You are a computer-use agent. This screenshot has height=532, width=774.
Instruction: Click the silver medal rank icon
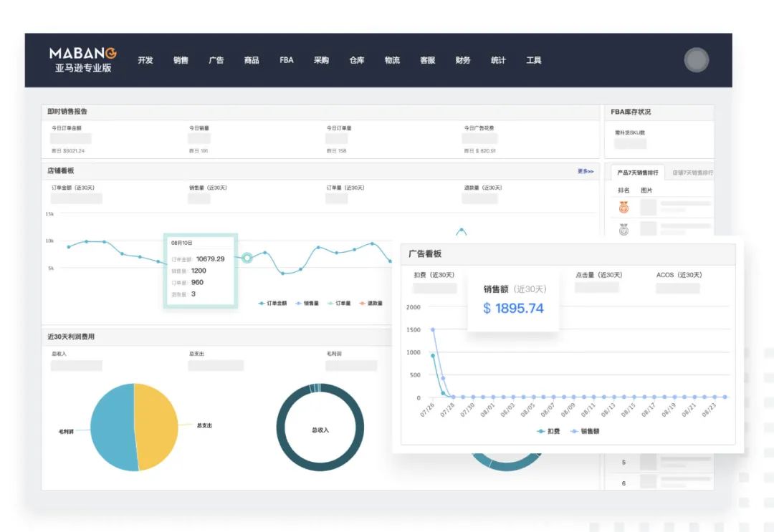point(623,230)
